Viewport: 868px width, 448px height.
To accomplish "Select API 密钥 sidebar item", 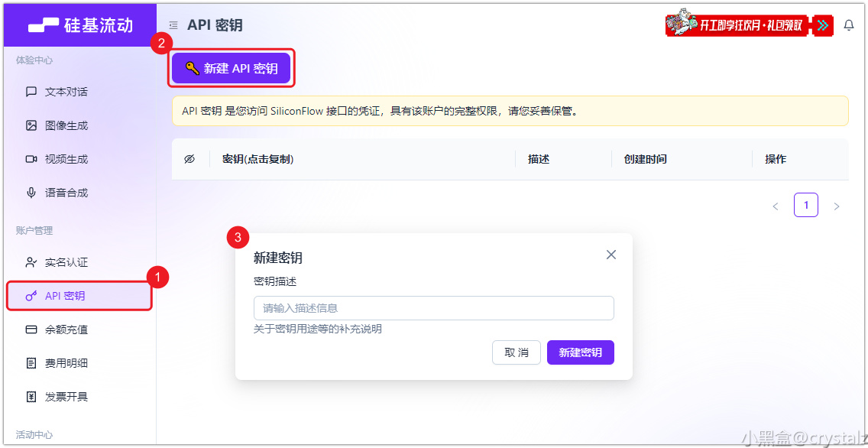I will (79, 296).
